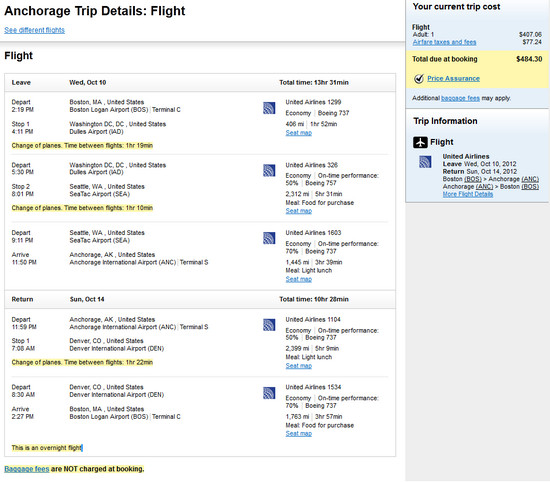Image resolution: width=550 pixels, height=482 pixels.
Task: Click the Trip Information heading
Action: coord(445,121)
